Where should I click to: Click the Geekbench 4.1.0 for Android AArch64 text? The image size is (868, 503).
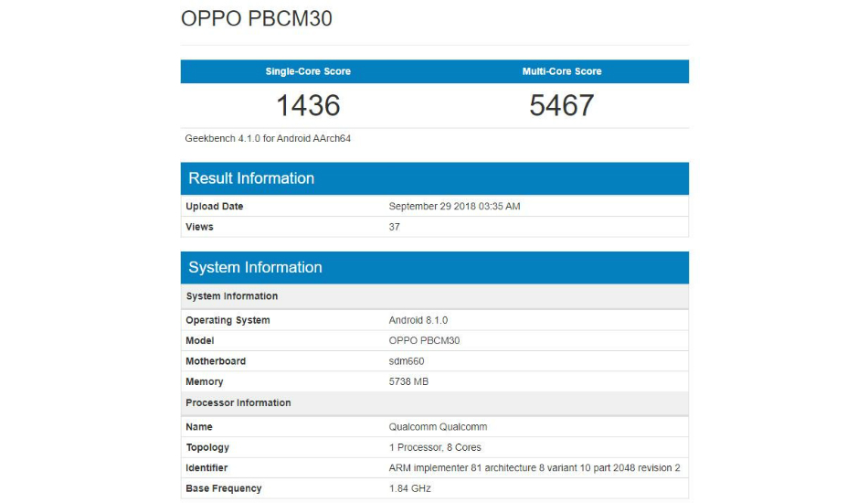(268, 138)
